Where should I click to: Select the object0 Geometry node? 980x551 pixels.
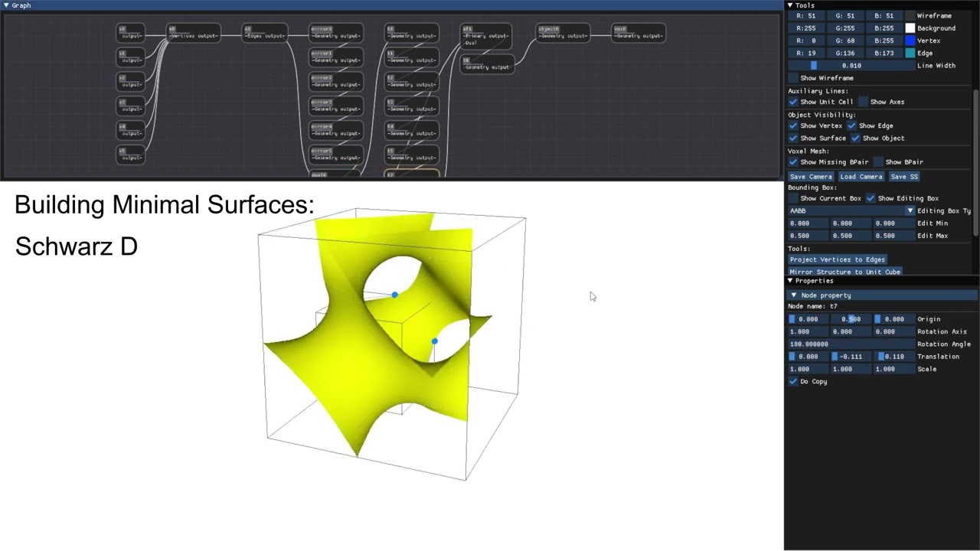click(x=563, y=33)
